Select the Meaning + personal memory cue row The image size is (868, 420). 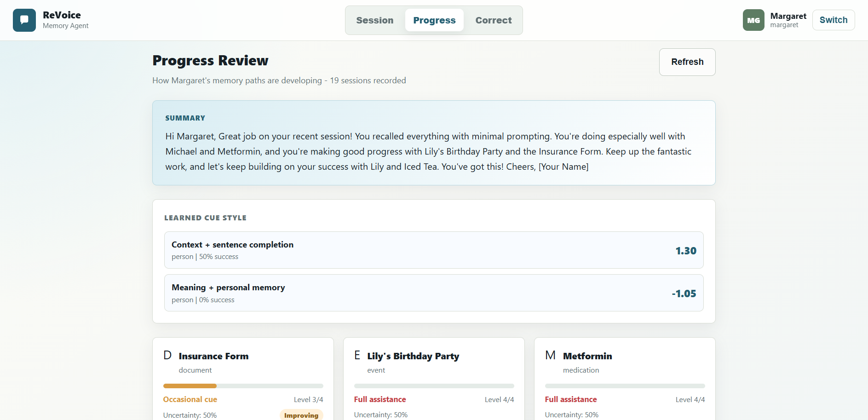(x=434, y=293)
